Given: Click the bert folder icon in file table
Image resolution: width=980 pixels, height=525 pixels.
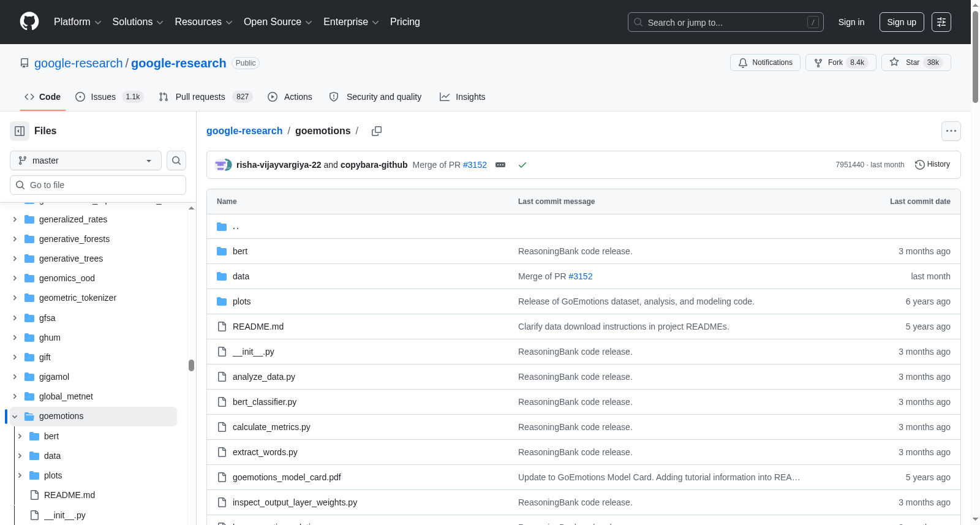Looking at the screenshot, I should coord(222,251).
